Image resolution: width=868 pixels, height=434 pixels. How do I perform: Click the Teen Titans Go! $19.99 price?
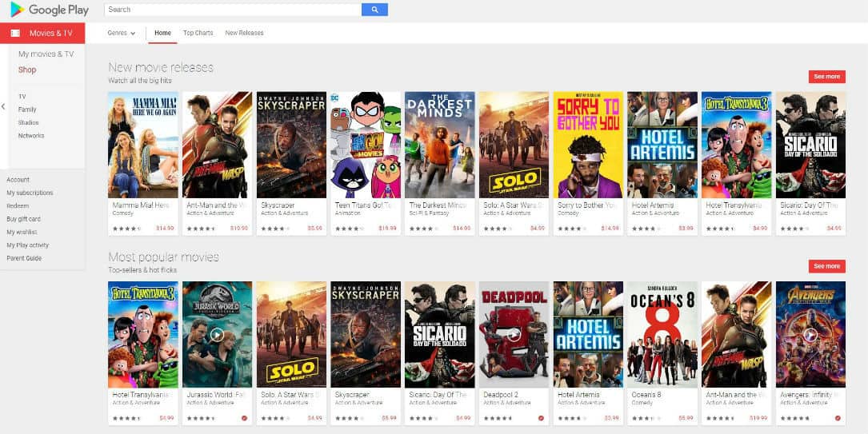(x=387, y=229)
